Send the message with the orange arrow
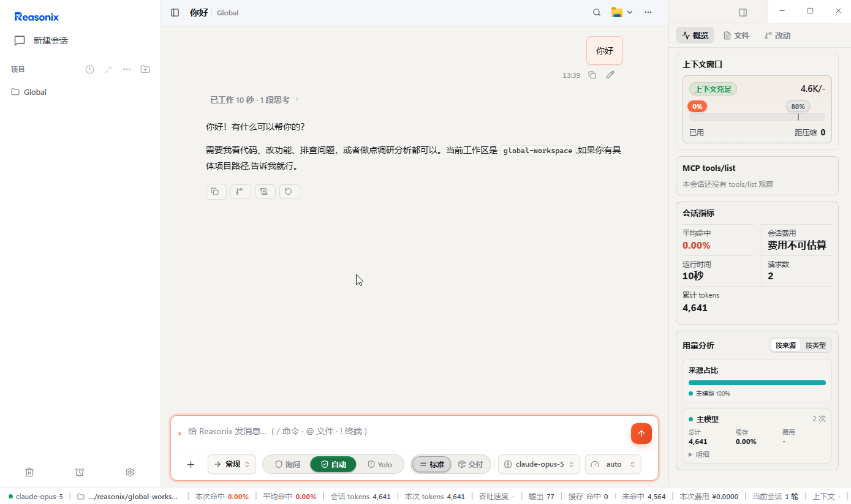The width and height of the screenshot is (851, 504). point(641,434)
